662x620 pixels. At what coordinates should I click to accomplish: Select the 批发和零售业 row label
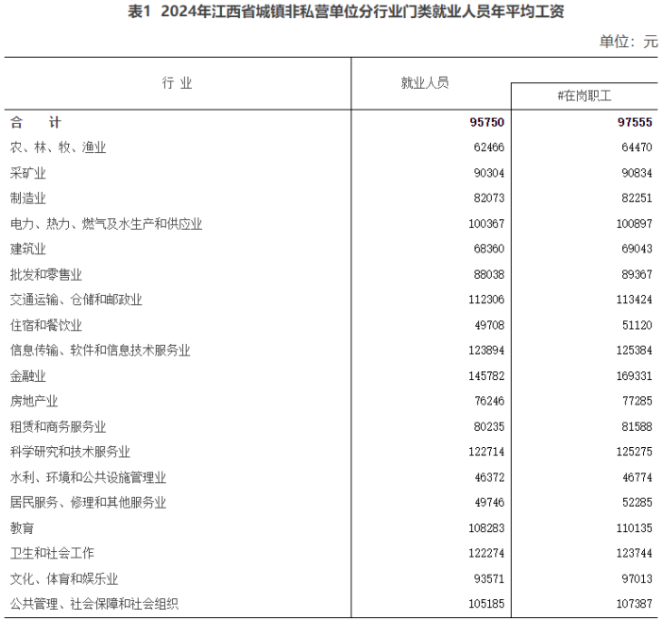[46, 274]
